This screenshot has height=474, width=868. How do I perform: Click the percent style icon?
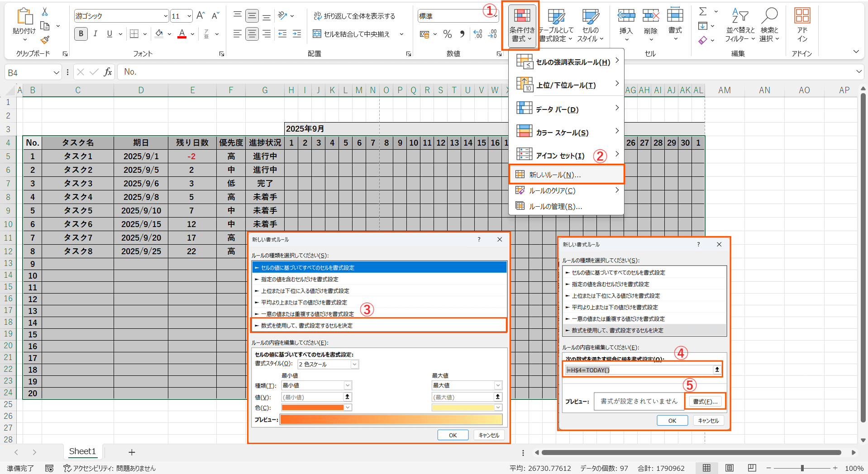(x=447, y=34)
